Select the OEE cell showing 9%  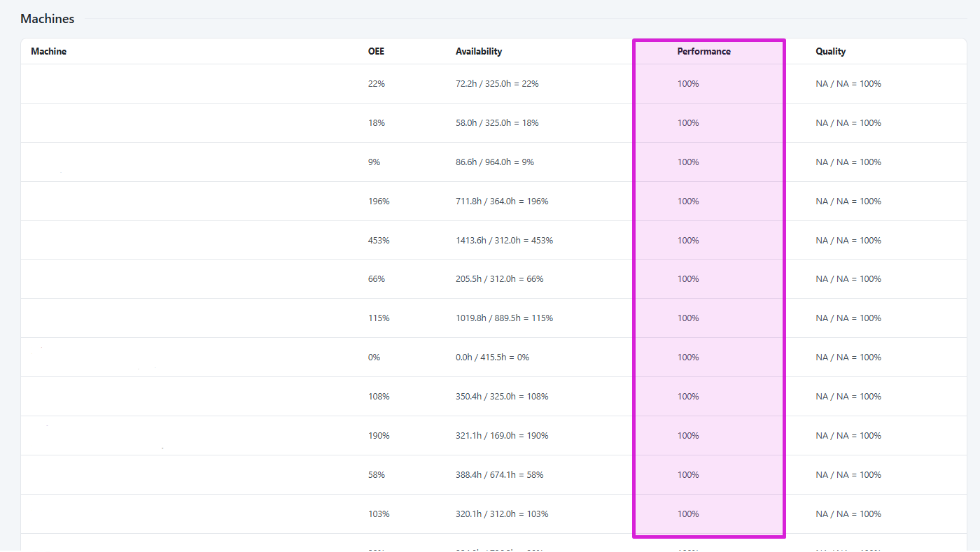pos(374,162)
